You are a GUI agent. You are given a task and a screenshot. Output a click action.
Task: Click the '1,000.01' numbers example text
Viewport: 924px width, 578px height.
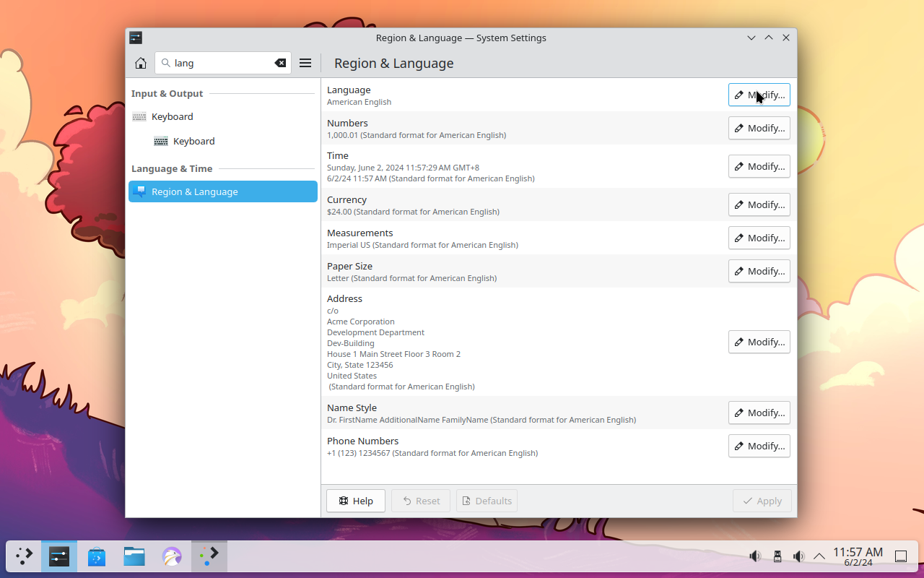(343, 135)
